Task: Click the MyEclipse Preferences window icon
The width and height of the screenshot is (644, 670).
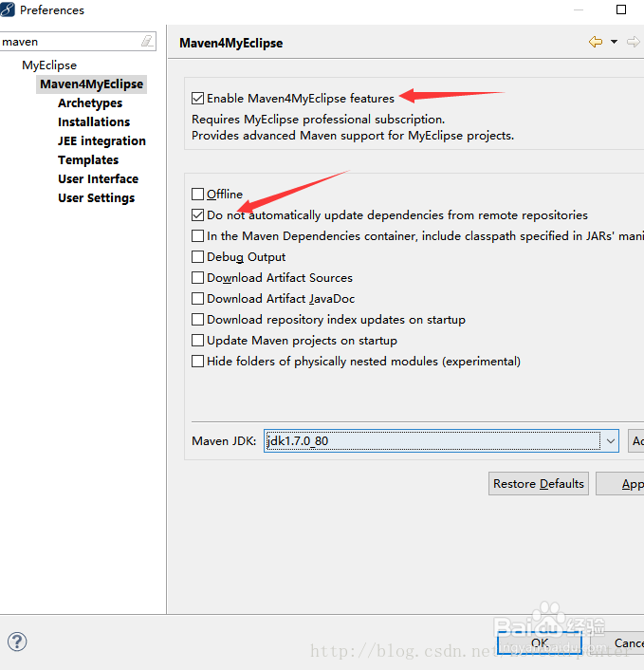Action: coord(8,9)
